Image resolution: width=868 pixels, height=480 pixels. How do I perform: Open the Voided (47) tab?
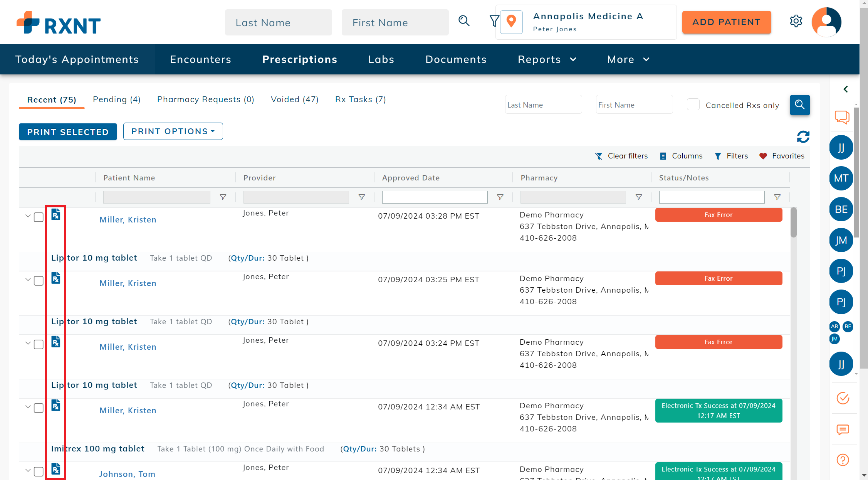coord(294,99)
